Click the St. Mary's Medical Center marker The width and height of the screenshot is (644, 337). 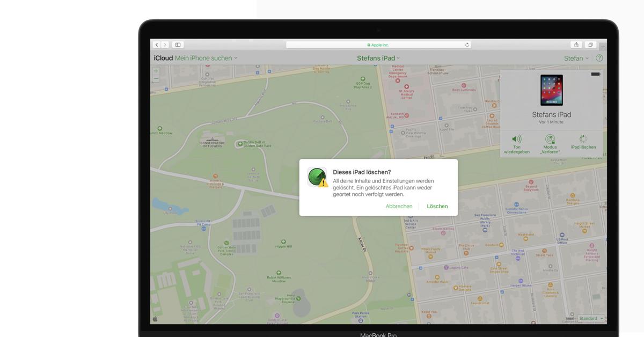tap(406, 86)
